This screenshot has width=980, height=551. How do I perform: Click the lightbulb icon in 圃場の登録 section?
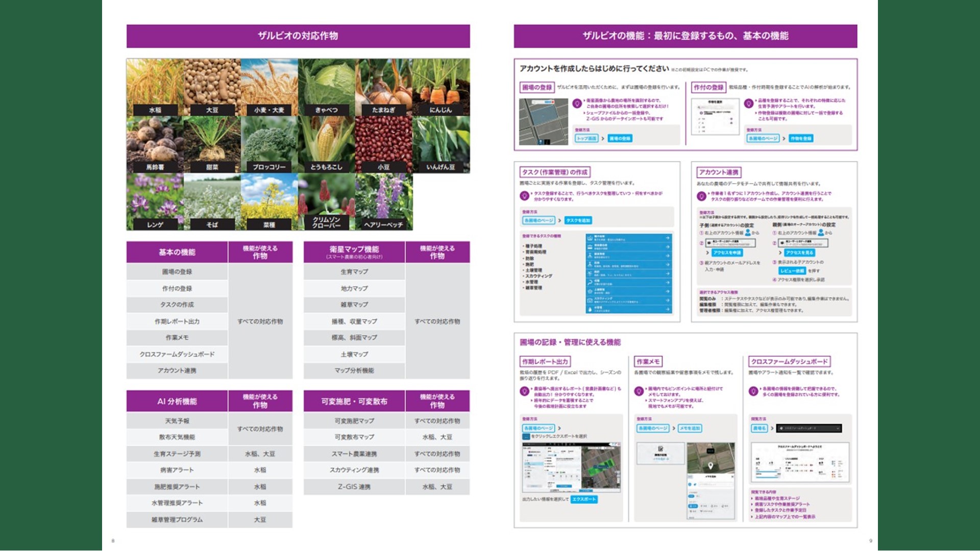(x=577, y=103)
